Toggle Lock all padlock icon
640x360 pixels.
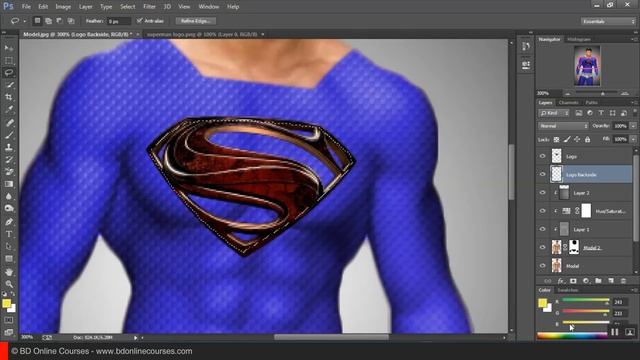tap(587, 140)
